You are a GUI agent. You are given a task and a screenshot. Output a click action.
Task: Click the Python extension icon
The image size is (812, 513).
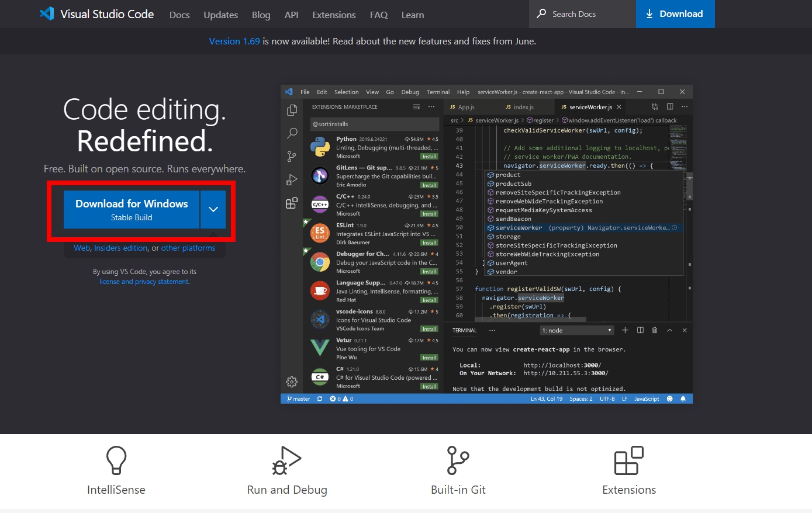[x=320, y=147]
